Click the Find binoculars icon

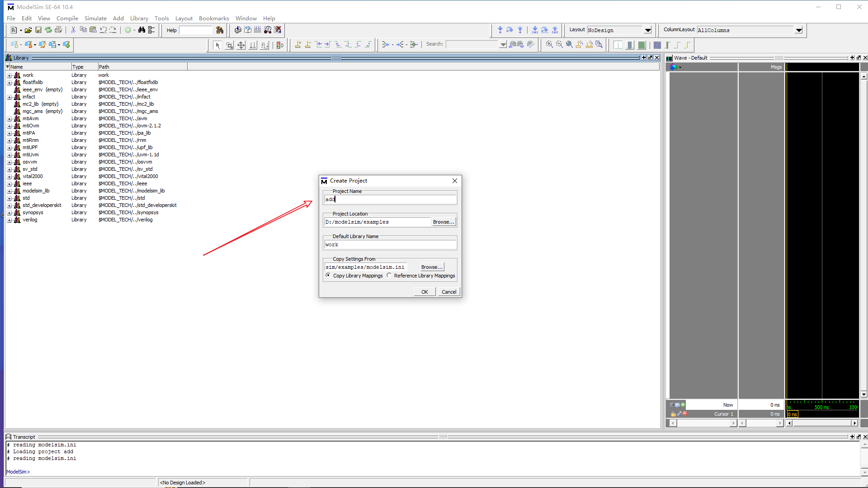142,30
